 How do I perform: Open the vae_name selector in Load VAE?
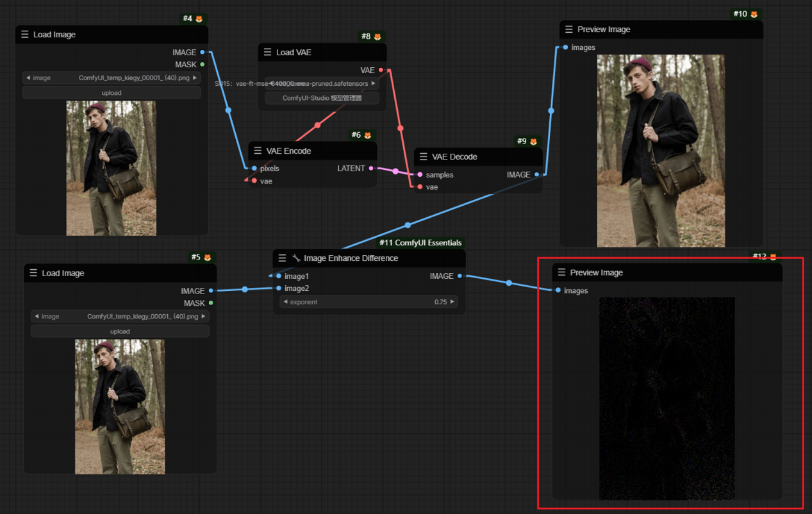[x=322, y=83]
